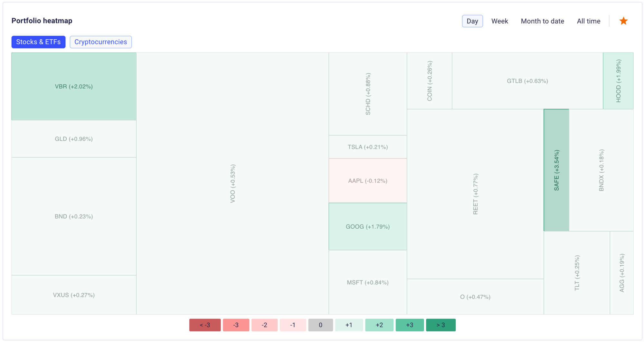Click the BND (+0.23%) heatmap tile

(74, 216)
